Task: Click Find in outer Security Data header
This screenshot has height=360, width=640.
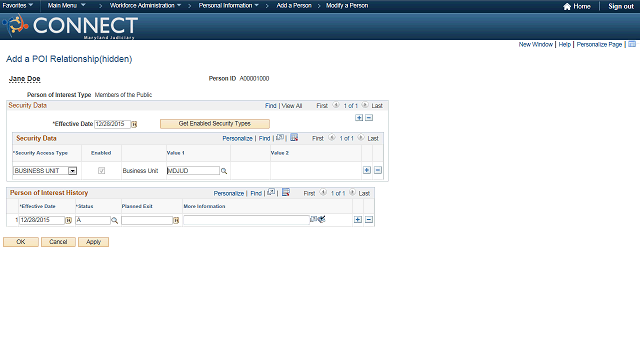Action: point(271,106)
